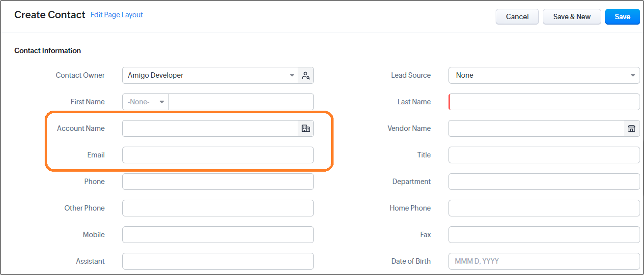Click the Fax input field
Image resolution: width=644 pixels, height=275 pixels.
[544, 235]
